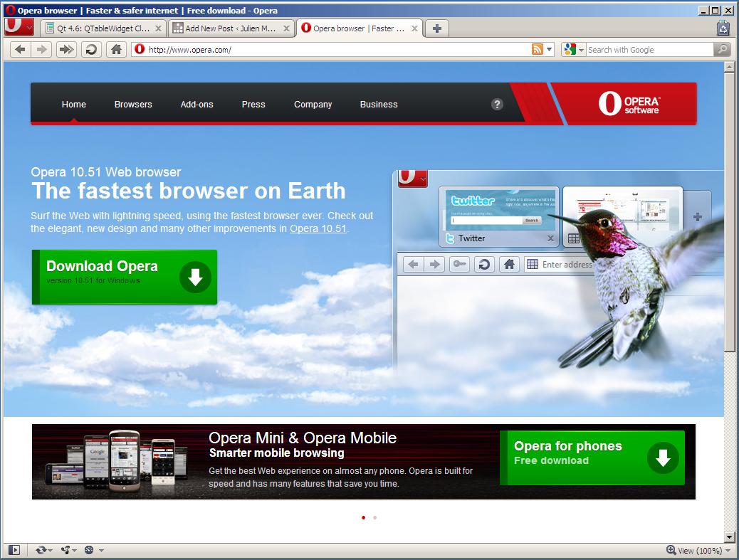
Task: Focus the Search with Google field
Action: 649,49
